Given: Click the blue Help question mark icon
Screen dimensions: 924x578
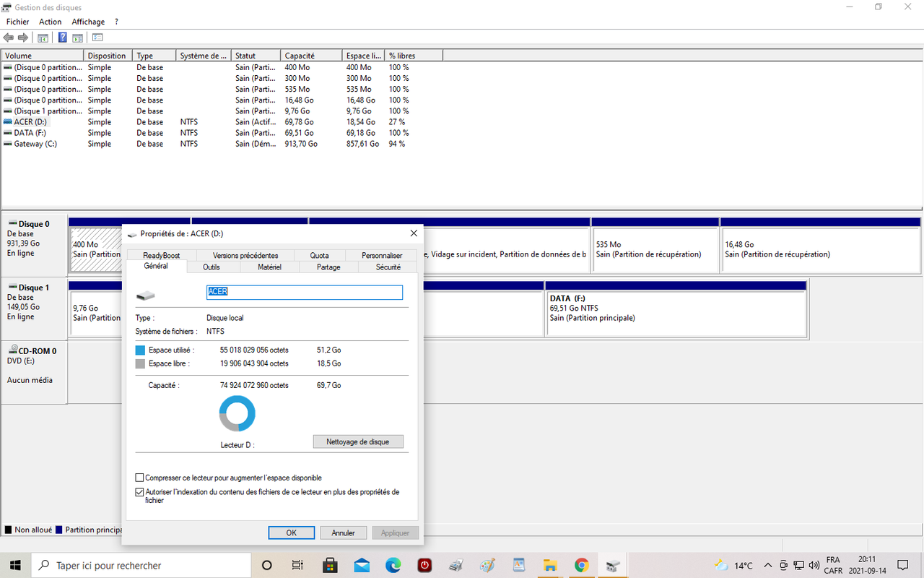Looking at the screenshot, I should (x=63, y=38).
